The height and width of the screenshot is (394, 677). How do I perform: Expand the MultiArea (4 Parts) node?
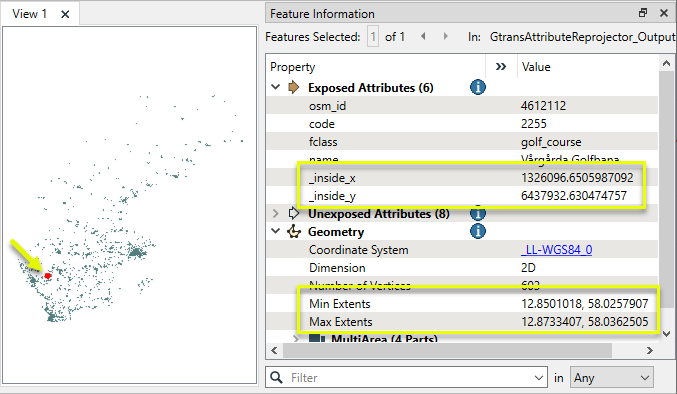tap(296, 338)
